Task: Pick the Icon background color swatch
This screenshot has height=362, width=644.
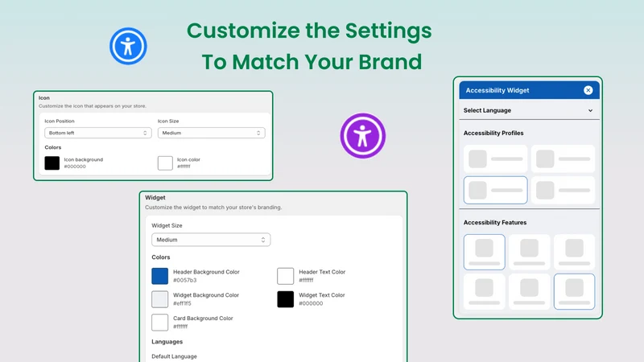Action: [52, 163]
